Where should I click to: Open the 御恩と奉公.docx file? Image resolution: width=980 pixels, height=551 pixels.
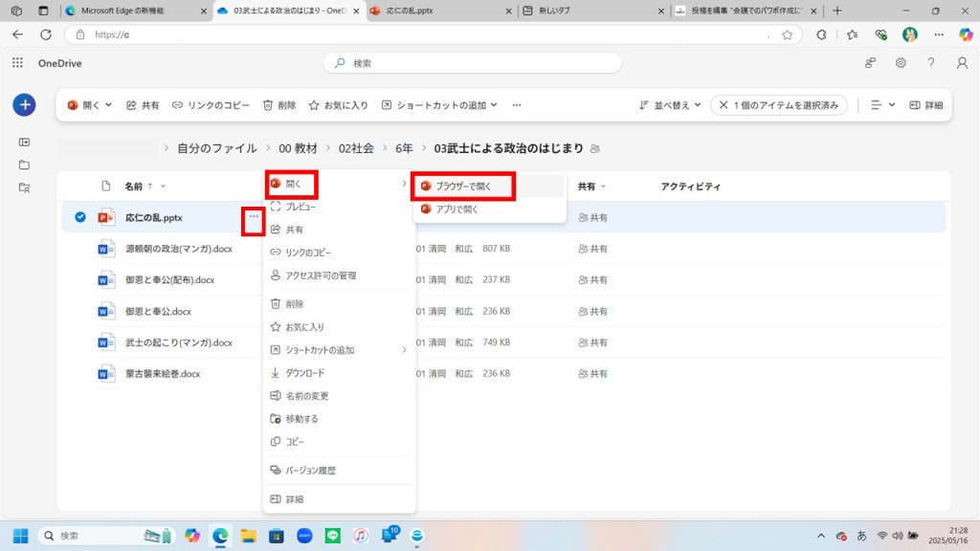tap(158, 311)
